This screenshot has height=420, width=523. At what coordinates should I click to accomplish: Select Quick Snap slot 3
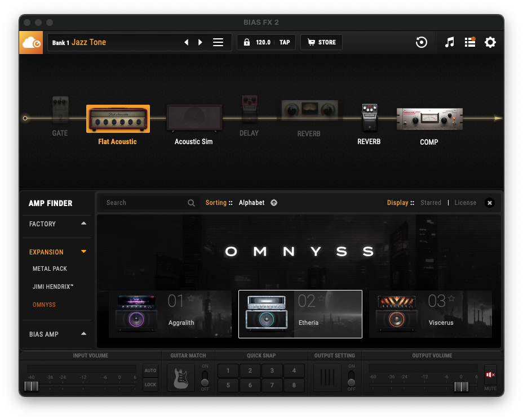click(x=272, y=370)
